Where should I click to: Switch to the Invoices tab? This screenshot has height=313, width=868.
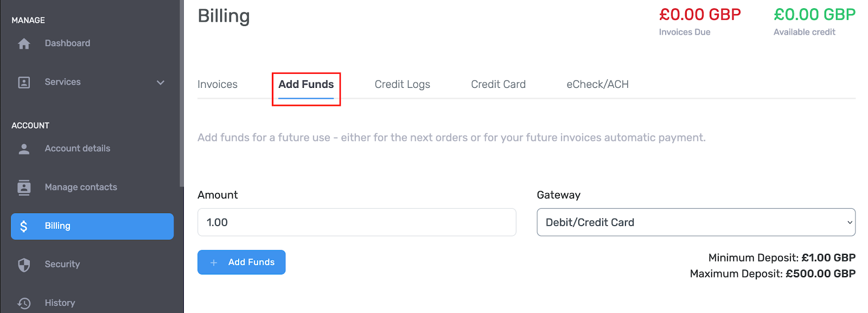pos(218,85)
